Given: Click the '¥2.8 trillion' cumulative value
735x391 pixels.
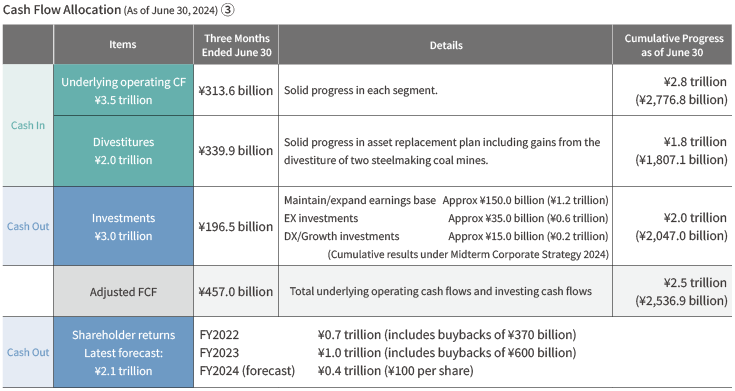Looking at the screenshot, I should pyautogui.click(x=695, y=82).
